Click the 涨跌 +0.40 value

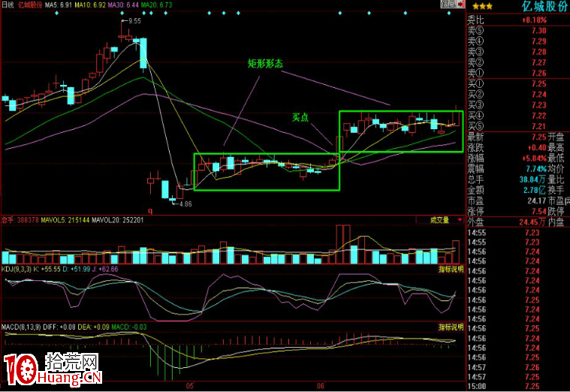tap(536, 148)
